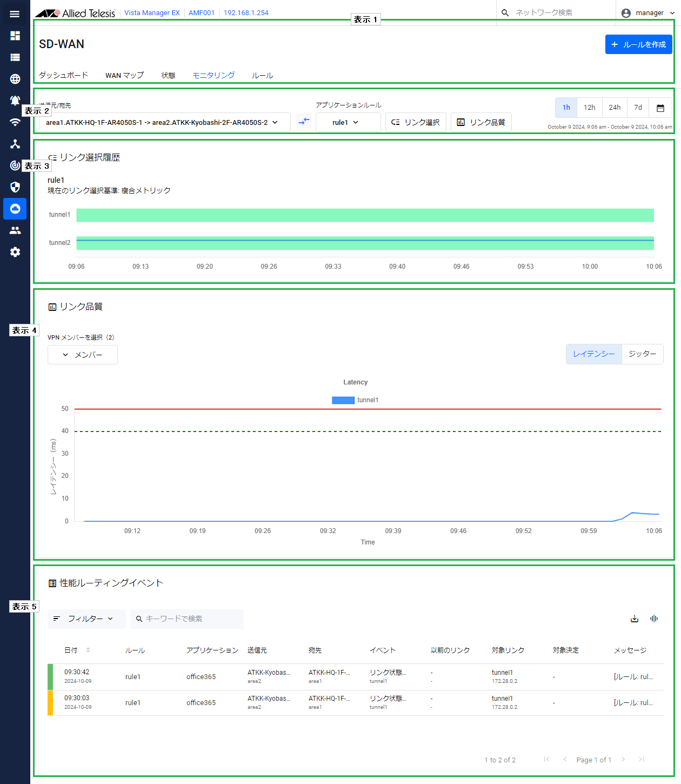681x784 pixels.
Task: Open the hamburger menu in sidebar
Action: [x=15, y=14]
